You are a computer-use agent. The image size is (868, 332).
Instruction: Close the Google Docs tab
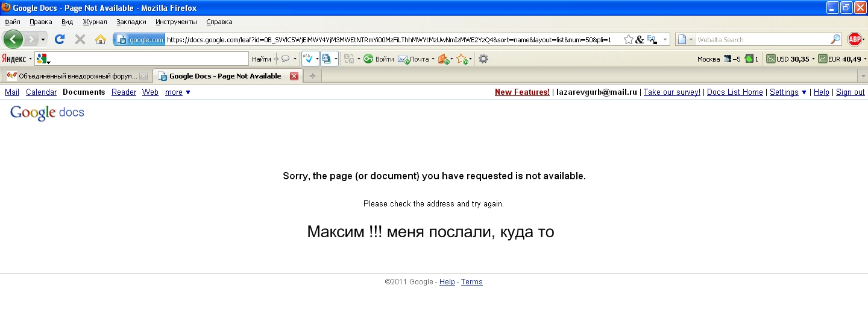point(294,76)
